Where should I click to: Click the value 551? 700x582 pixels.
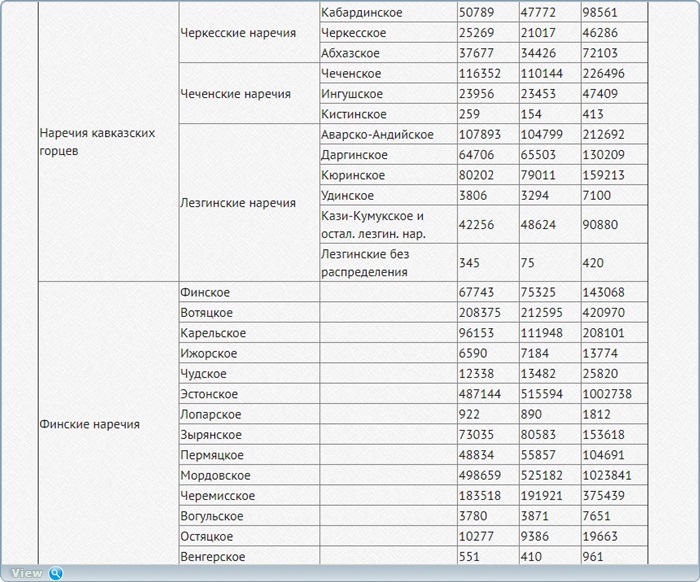(469, 557)
